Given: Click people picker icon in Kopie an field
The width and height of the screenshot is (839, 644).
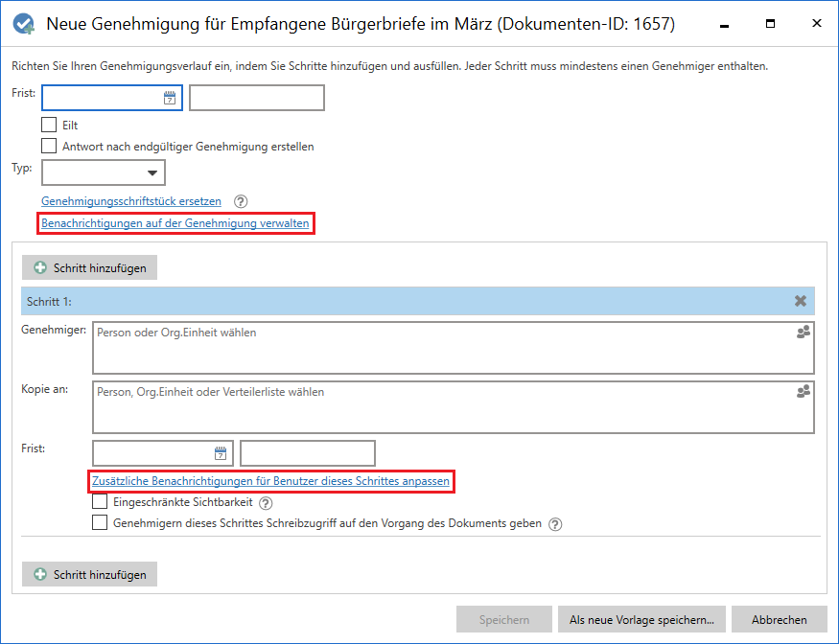Looking at the screenshot, I should (x=803, y=391).
